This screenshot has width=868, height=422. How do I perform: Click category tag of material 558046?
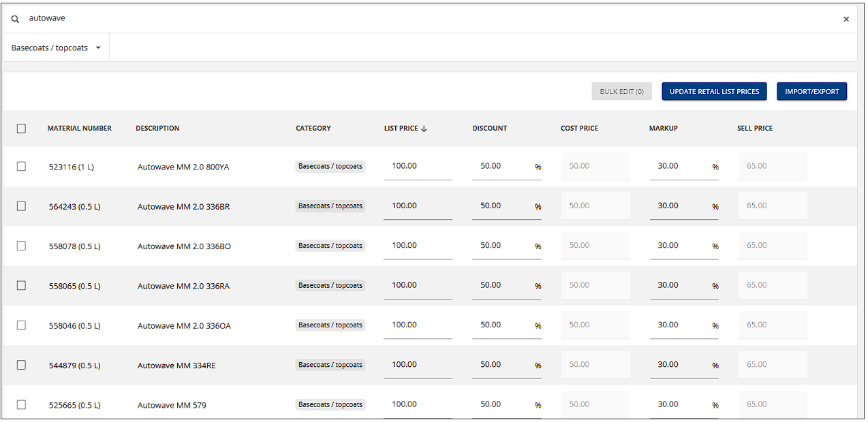coord(330,325)
